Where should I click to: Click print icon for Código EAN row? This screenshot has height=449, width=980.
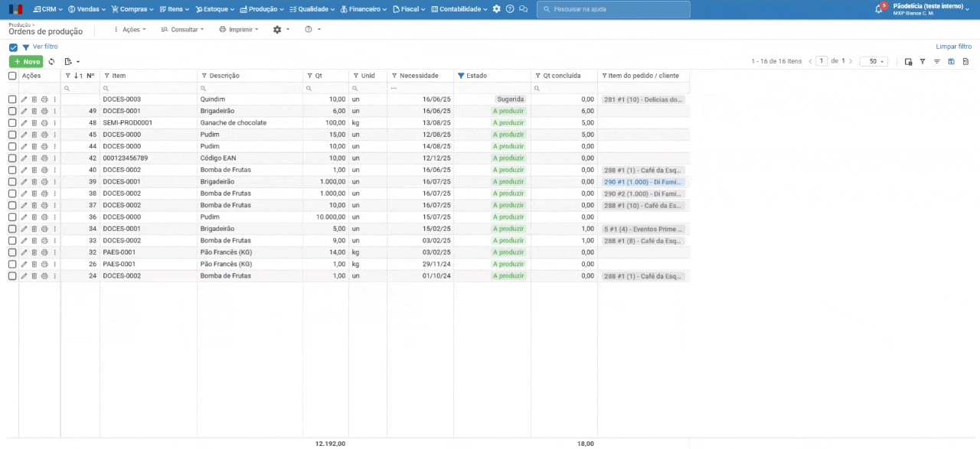tap(44, 158)
